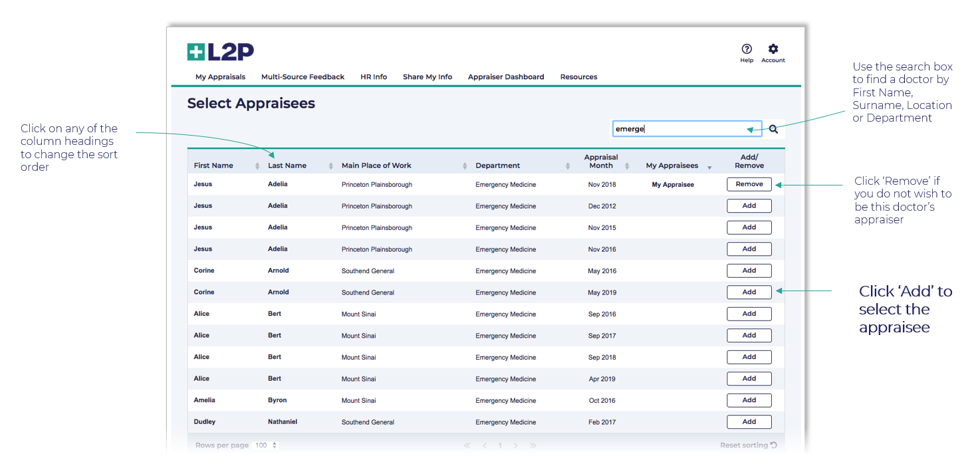Open the My Appraisals menu item
This screenshot has height=472, width=980.
(220, 77)
